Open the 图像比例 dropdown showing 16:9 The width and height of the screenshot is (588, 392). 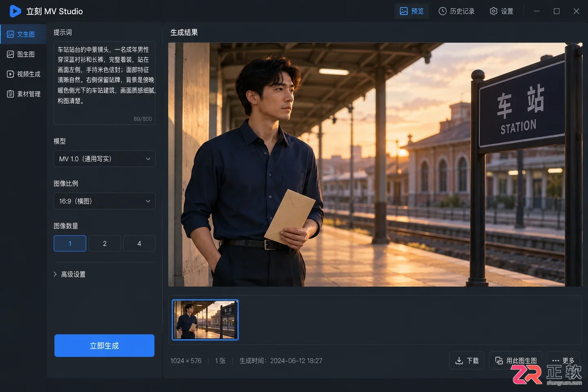[x=105, y=201]
